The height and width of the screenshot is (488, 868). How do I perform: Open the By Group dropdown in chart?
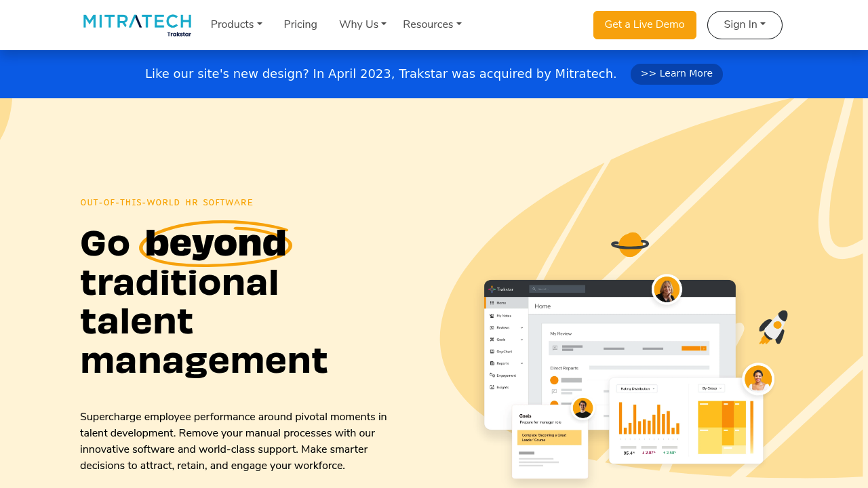pos(711,388)
